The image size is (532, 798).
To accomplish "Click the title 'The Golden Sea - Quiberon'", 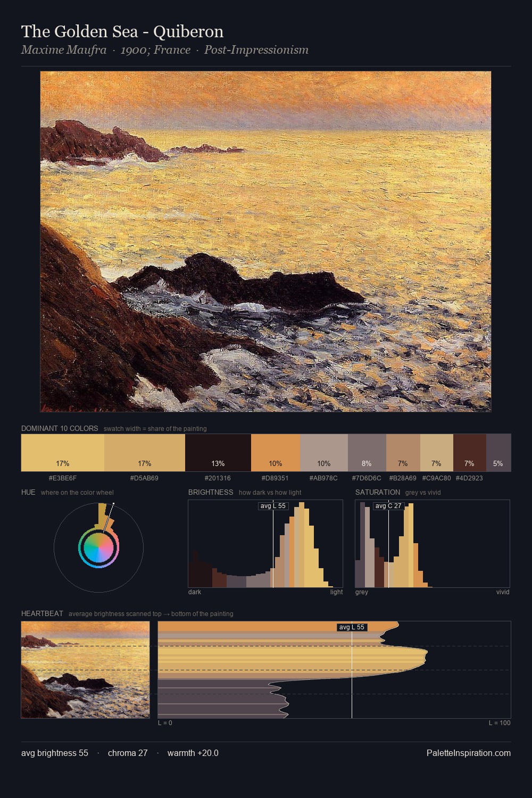I will tap(122, 31).
